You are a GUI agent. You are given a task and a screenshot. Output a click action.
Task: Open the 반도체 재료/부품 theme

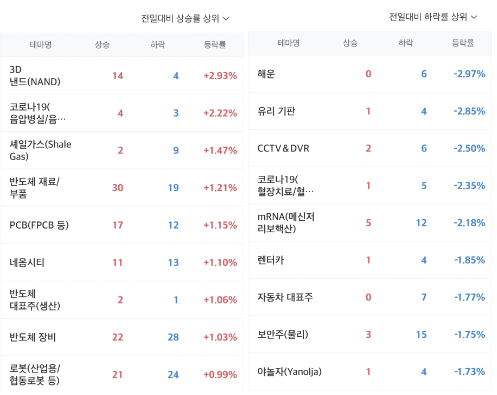34,188
